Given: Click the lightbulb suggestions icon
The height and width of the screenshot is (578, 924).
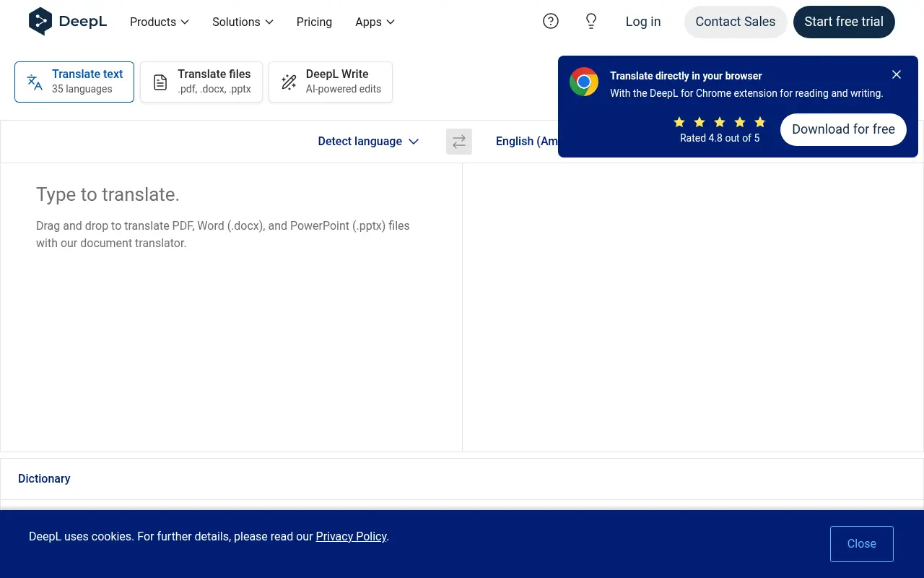Looking at the screenshot, I should [591, 21].
